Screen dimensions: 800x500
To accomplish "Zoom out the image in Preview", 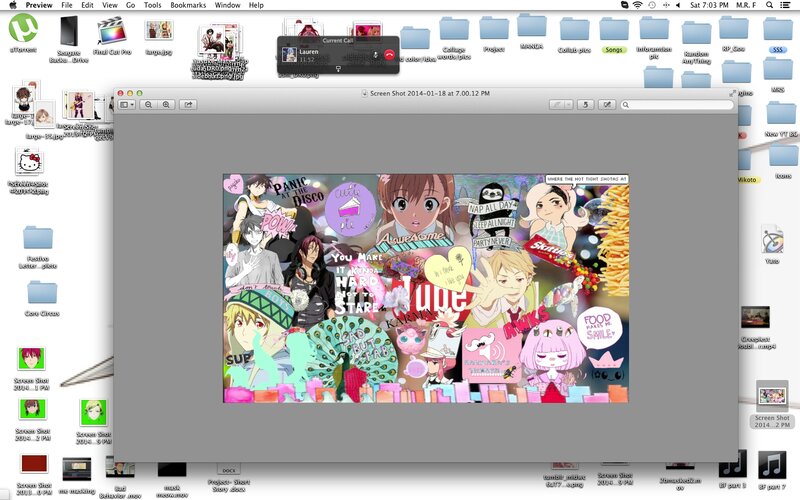I will coord(148,105).
